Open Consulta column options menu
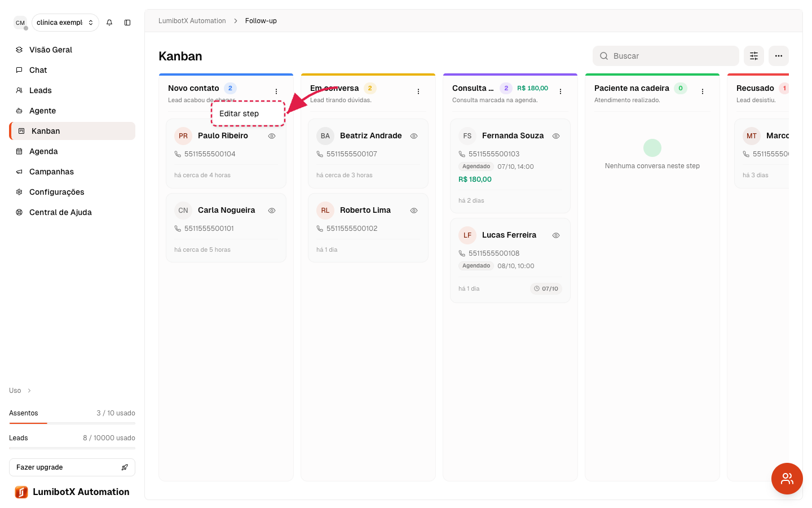This screenshot has height=508, width=812. (561, 91)
